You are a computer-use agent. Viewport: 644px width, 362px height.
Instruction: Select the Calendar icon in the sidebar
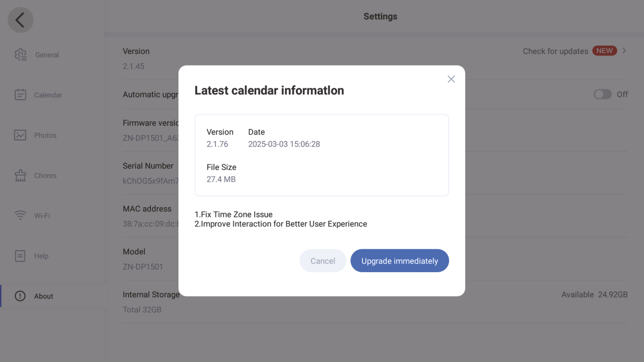click(20, 94)
